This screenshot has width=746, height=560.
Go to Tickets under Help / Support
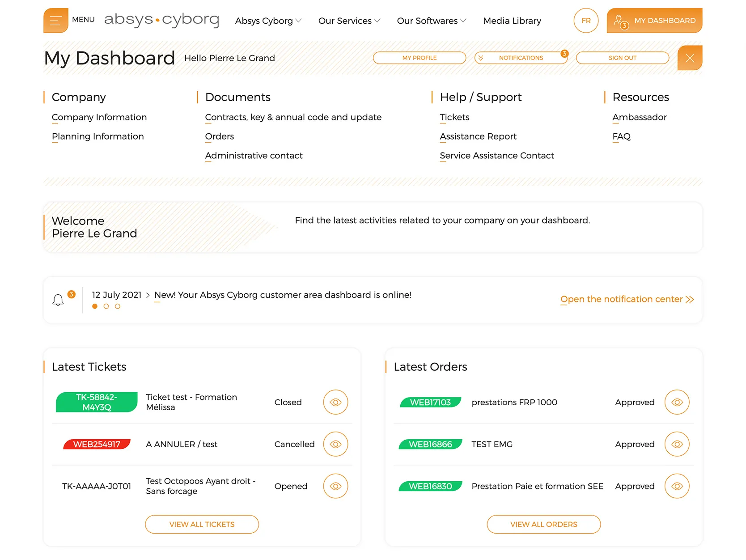[x=455, y=117]
